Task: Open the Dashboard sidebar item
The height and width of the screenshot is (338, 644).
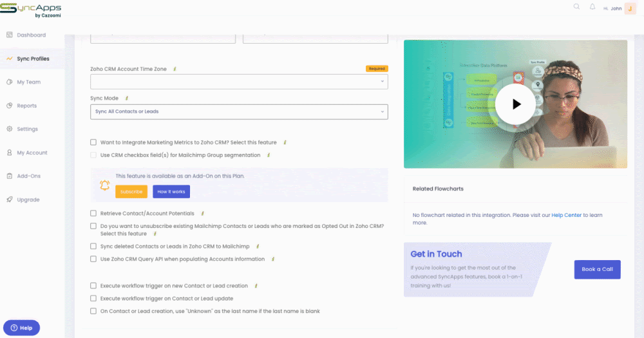Action: pyautogui.click(x=32, y=35)
